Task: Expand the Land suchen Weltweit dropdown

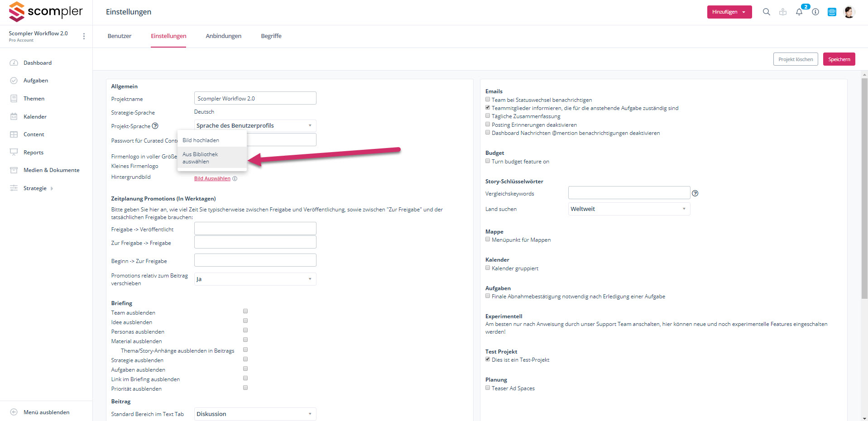Action: tap(629, 209)
